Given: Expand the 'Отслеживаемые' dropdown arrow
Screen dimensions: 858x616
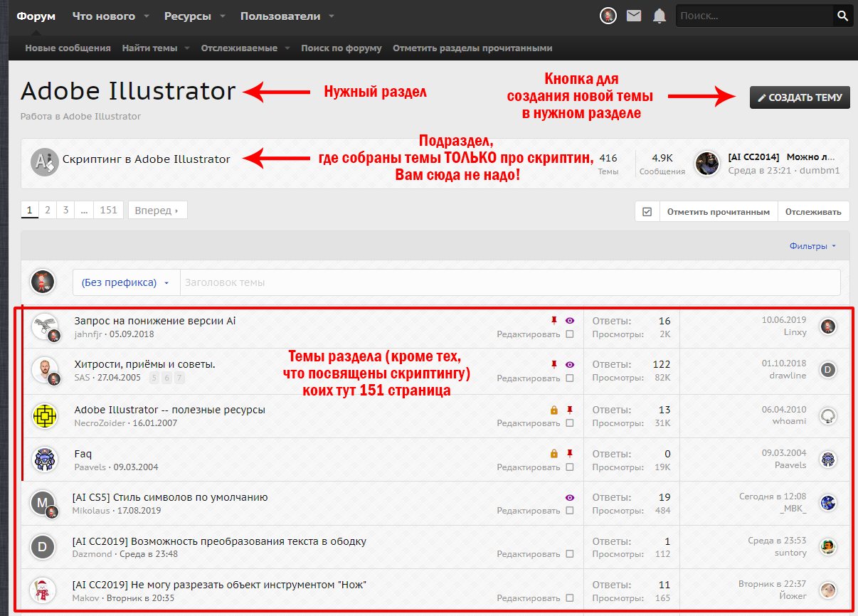Looking at the screenshot, I should tap(287, 48).
